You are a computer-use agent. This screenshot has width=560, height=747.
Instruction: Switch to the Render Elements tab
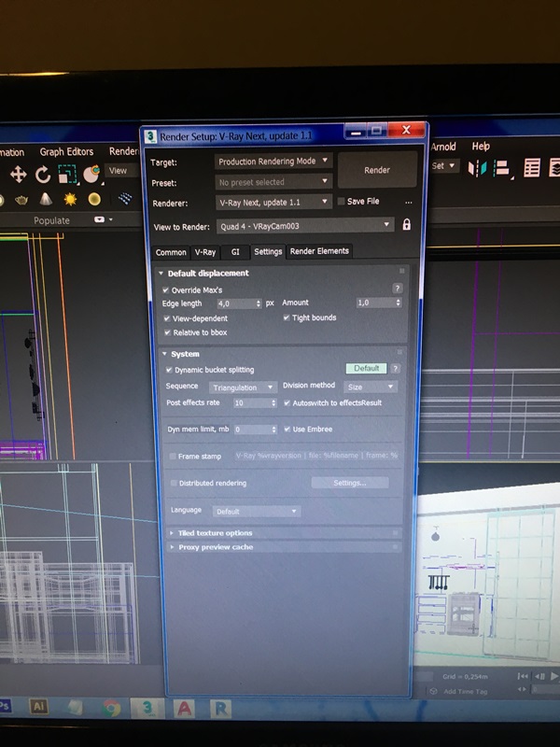319,251
